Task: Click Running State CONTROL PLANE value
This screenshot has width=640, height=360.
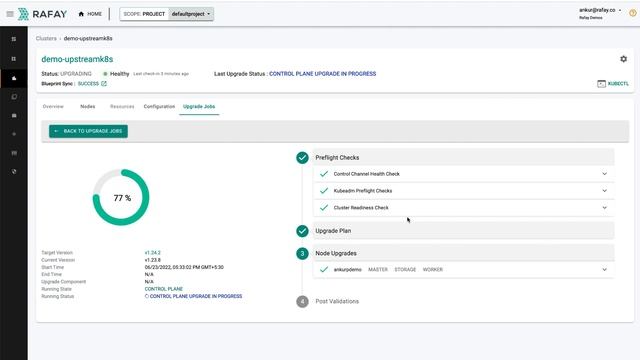Action: tap(164, 289)
